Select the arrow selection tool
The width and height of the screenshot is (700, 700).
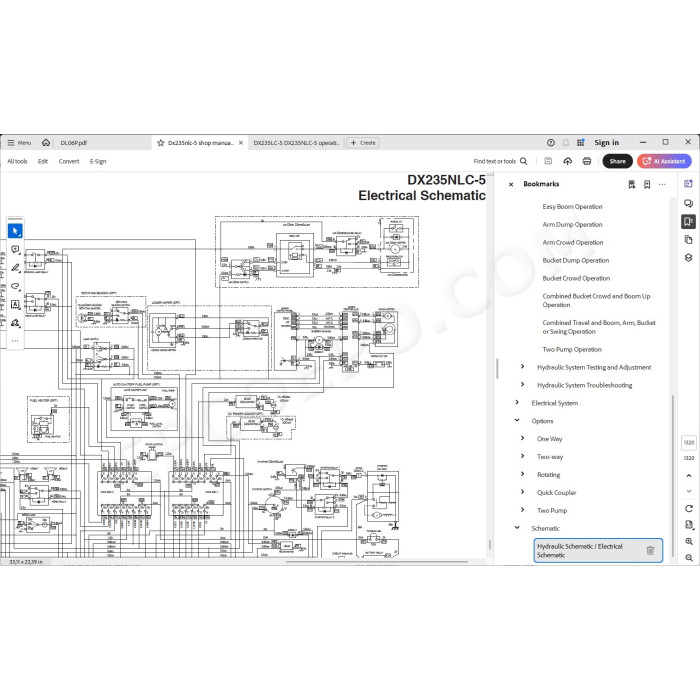pyautogui.click(x=15, y=231)
